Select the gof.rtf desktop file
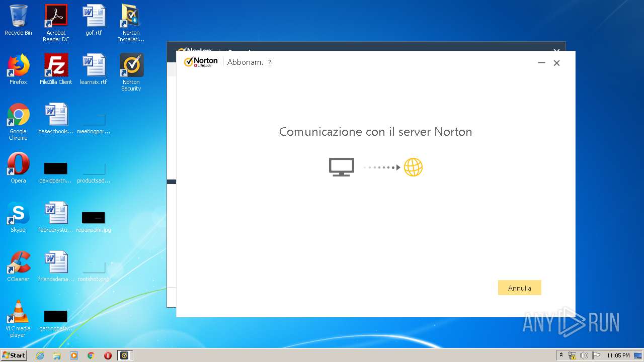The height and width of the screenshot is (362, 644). [x=94, y=20]
